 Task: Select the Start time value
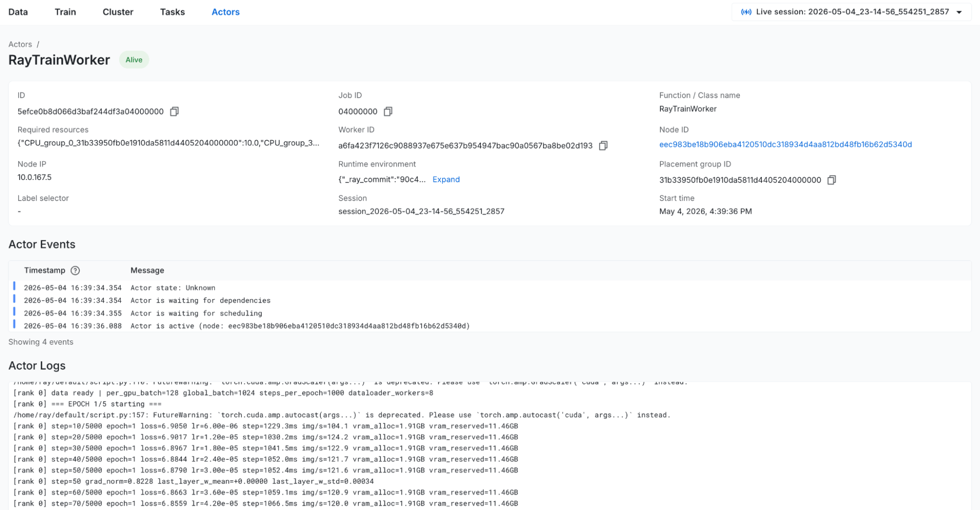(705, 211)
